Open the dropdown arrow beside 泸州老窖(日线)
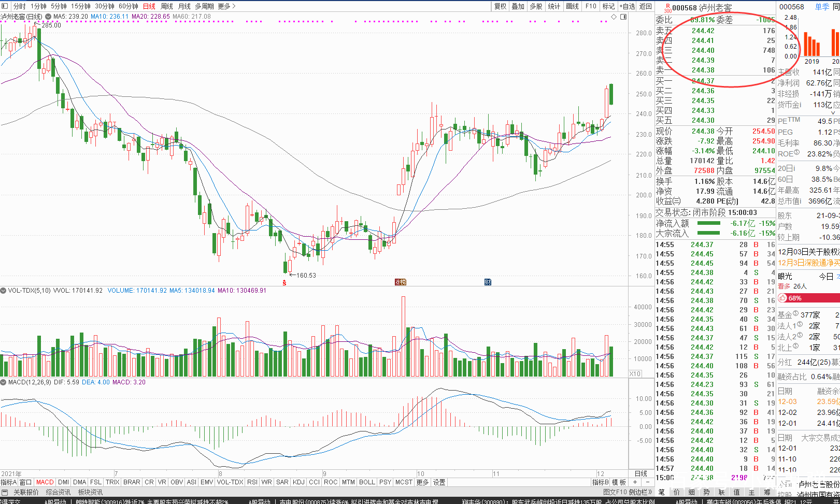 pyautogui.click(x=48, y=17)
